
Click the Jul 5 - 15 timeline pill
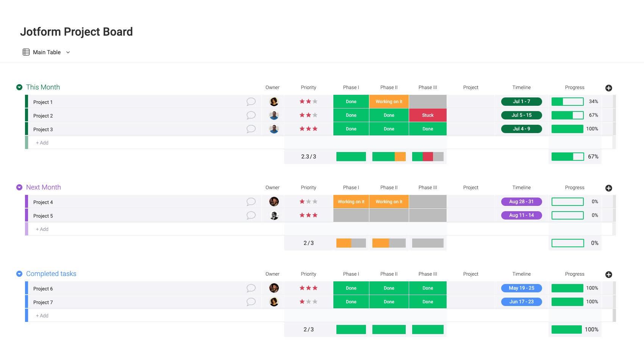522,115
